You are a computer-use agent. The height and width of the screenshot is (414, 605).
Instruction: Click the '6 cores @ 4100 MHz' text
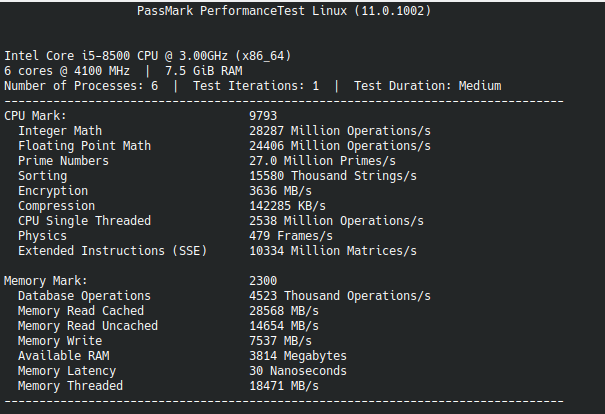pos(67,71)
